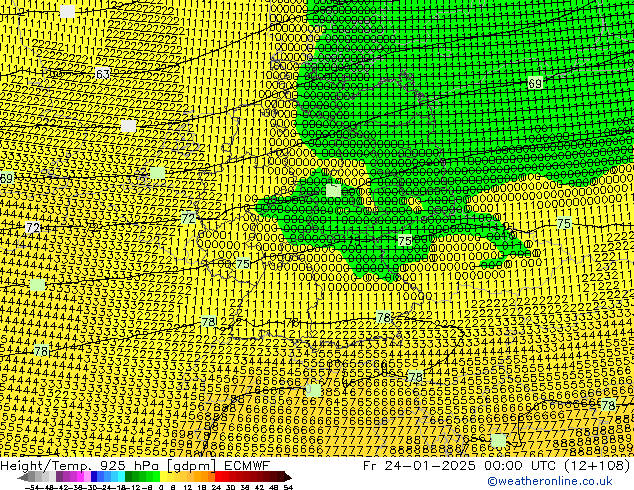Click the dark right arrow of color scale
This screenshot has width=634, height=490.
(x=288, y=477)
